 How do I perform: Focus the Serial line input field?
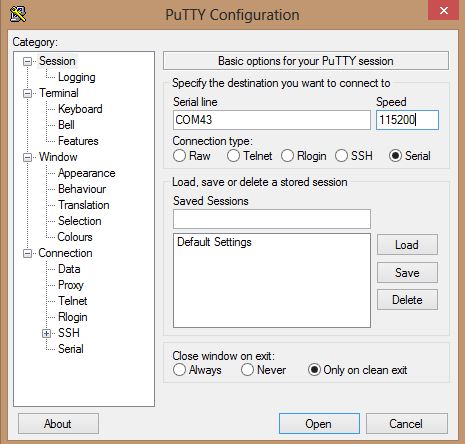click(272, 120)
